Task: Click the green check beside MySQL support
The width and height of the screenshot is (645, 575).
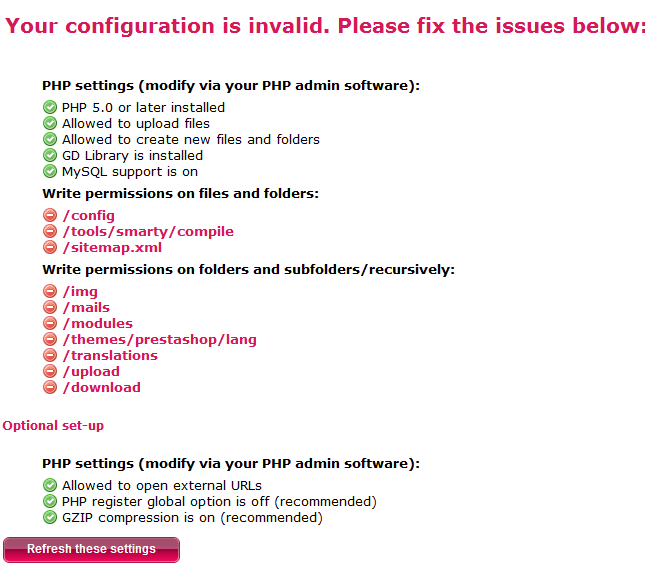Action: (x=50, y=171)
